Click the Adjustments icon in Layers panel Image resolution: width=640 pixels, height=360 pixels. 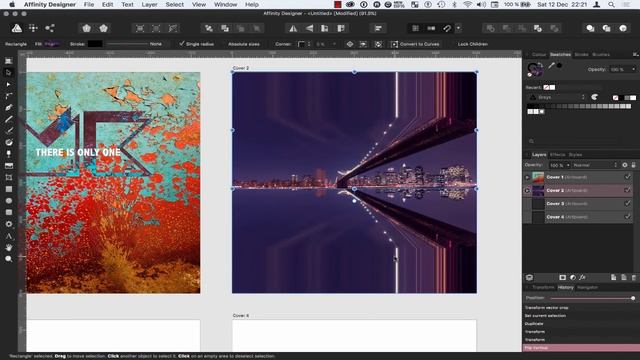click(x=573, y=278)
